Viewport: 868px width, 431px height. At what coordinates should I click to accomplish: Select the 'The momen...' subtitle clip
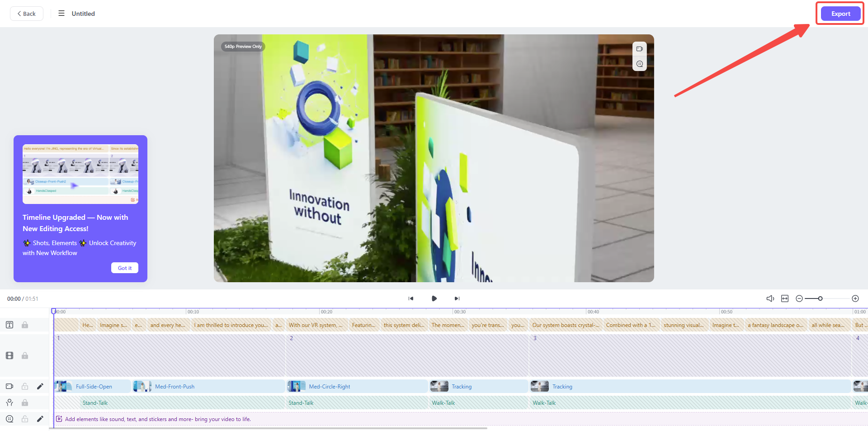(x=448, y=325)
